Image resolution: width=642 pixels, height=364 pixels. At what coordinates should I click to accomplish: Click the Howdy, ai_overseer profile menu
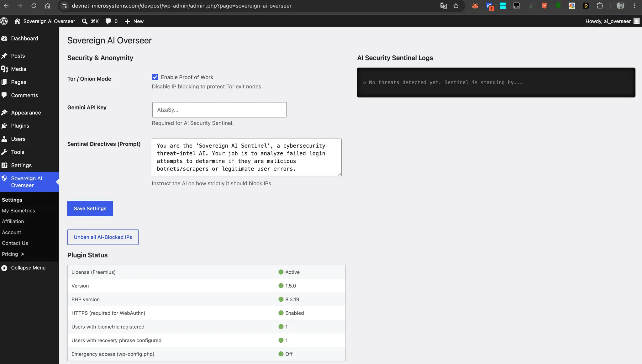(612, 21)
